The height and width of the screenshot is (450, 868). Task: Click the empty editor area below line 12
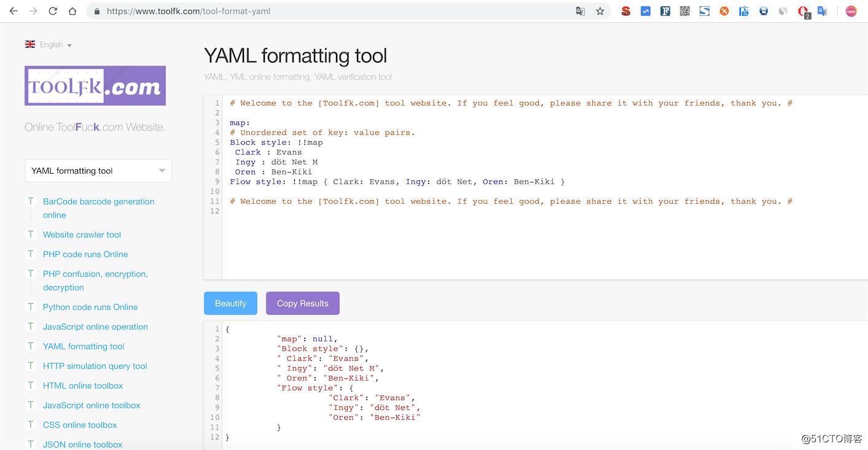(x=544, y=247)
